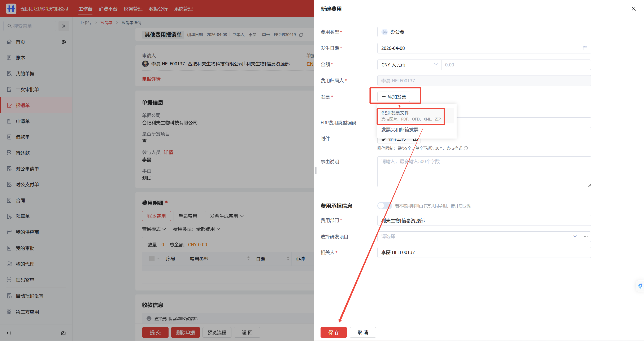Open calendar picker for 发生日期
This screenshot has width=644, height=341.
pos(585,48)
